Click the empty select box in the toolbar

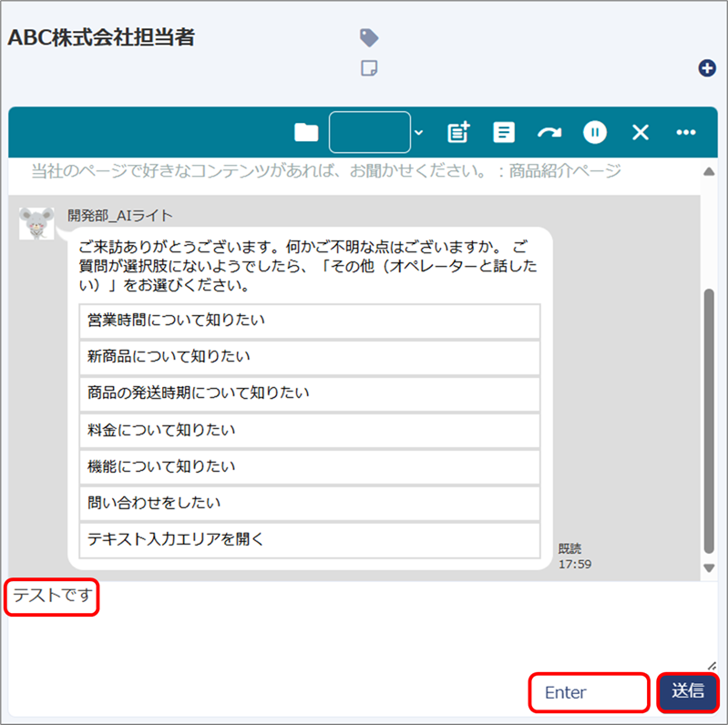(370, 132)
